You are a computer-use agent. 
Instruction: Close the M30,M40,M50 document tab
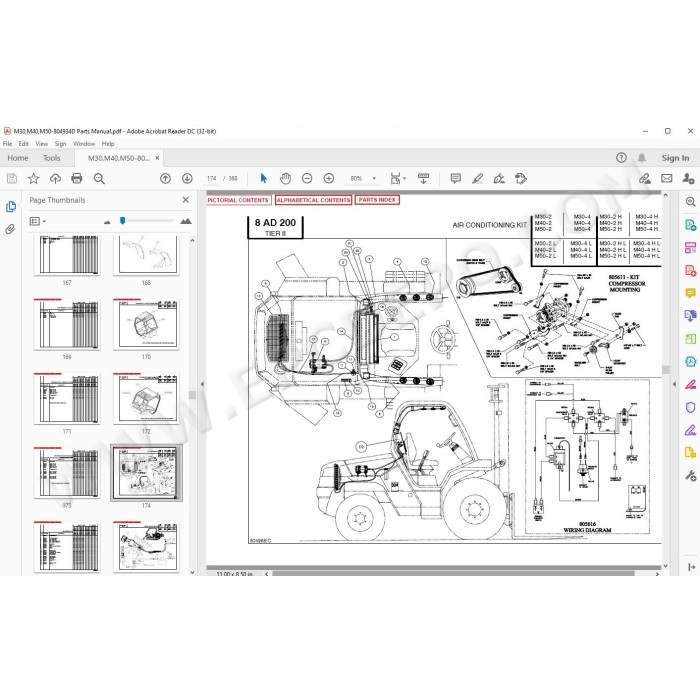(157, 158)
